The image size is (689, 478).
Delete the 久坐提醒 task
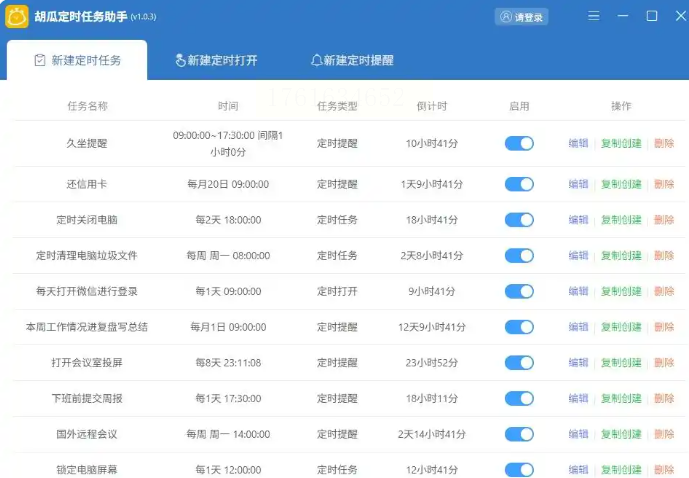click(664, 143)
